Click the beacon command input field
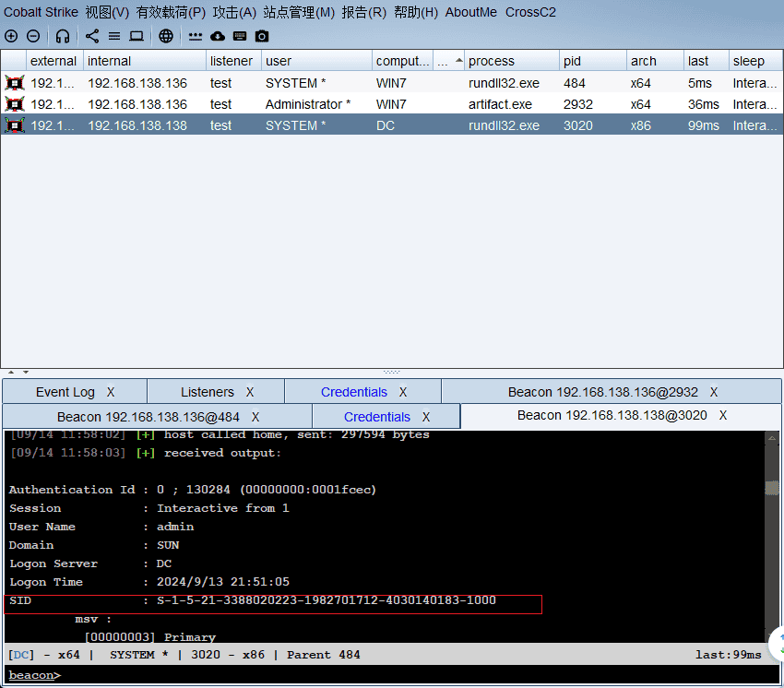Viewport: 784px width, 688px height. click(406, 675)
